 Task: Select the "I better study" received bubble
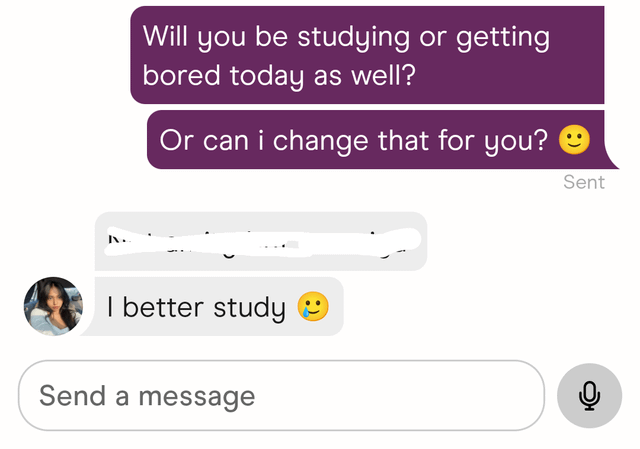[x=219, y=307]
